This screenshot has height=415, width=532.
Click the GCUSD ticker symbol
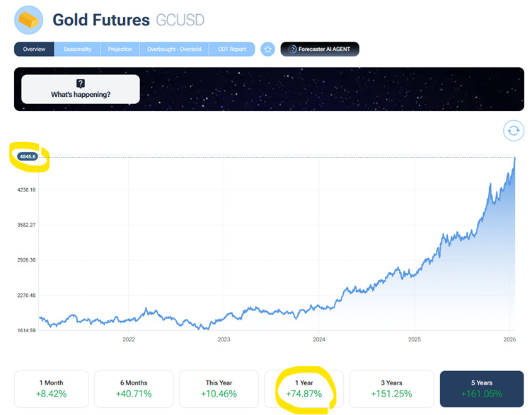[x=180, y=20]
